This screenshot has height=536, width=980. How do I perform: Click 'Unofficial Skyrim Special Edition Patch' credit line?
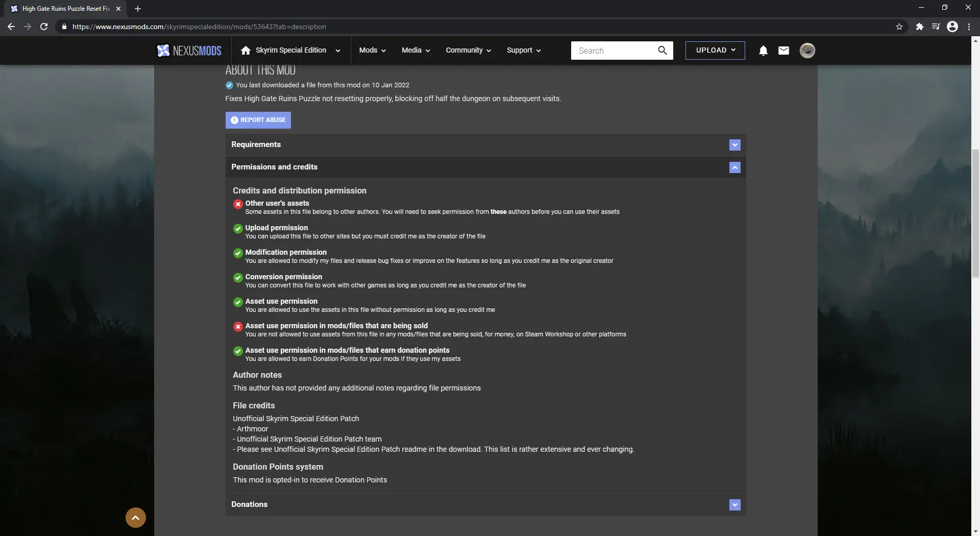click(x=296, y=419)
